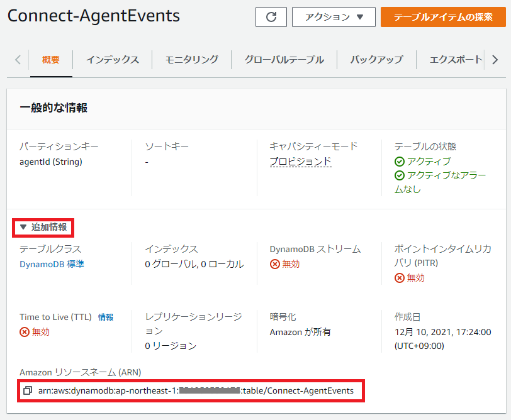
Task: Click the アクティブなアラームなし status text
Action: [x=441, y=182]
